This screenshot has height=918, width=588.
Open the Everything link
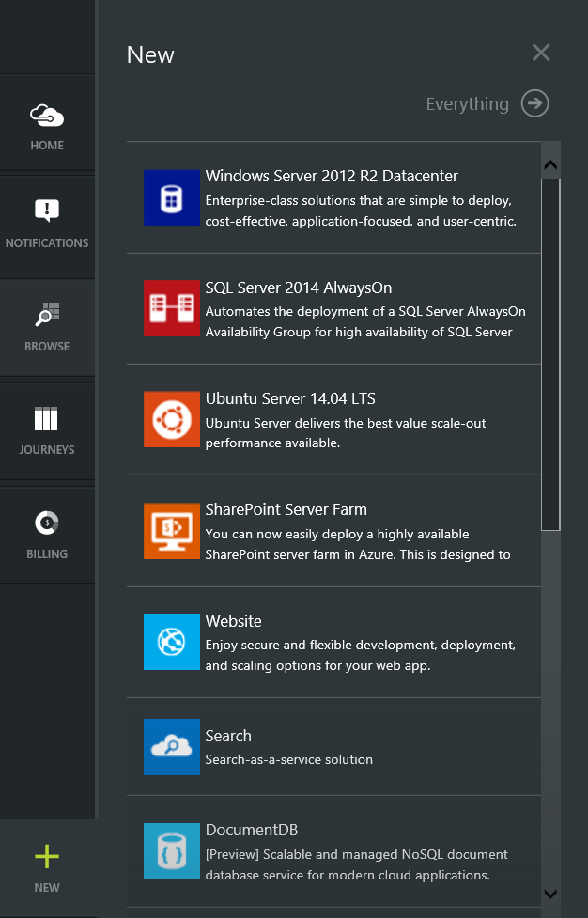point(468,104)
